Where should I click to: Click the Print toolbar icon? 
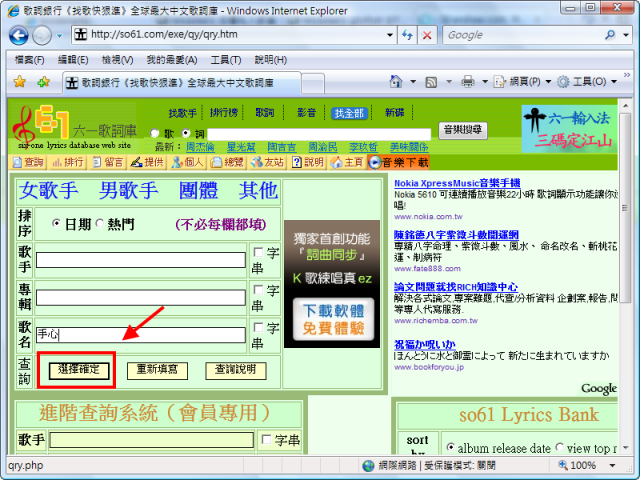point(468,82)
